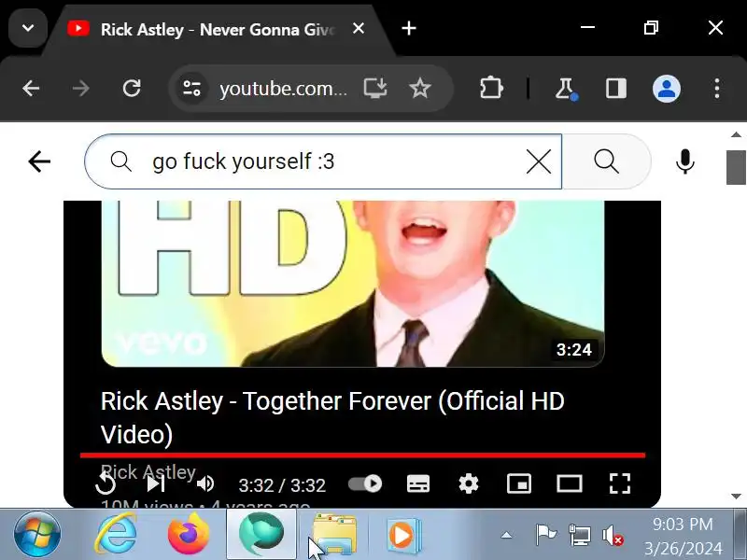Open the tab search dropdown arrow
The height and width of the screenshot is (560, 747).
coord(28,28)
